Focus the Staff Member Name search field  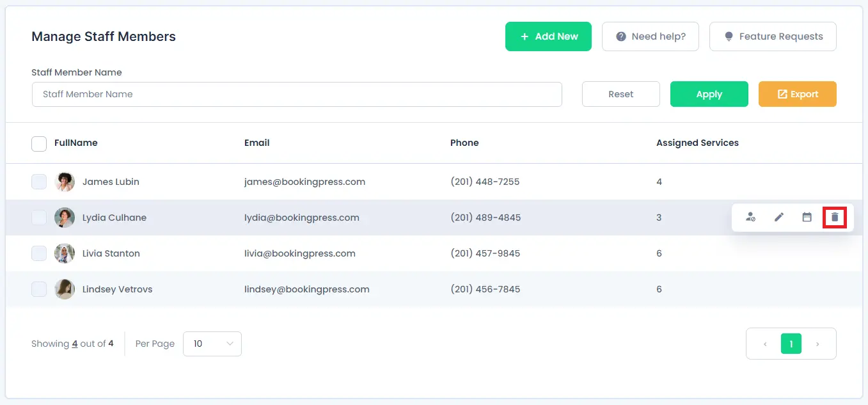pyautogui.click(x=297, y=94)
